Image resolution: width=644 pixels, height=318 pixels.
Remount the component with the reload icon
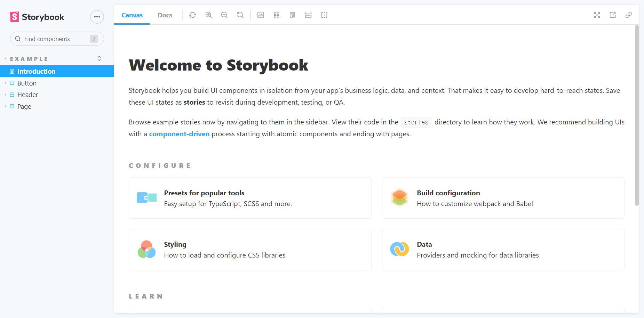[x=193, y=15]
